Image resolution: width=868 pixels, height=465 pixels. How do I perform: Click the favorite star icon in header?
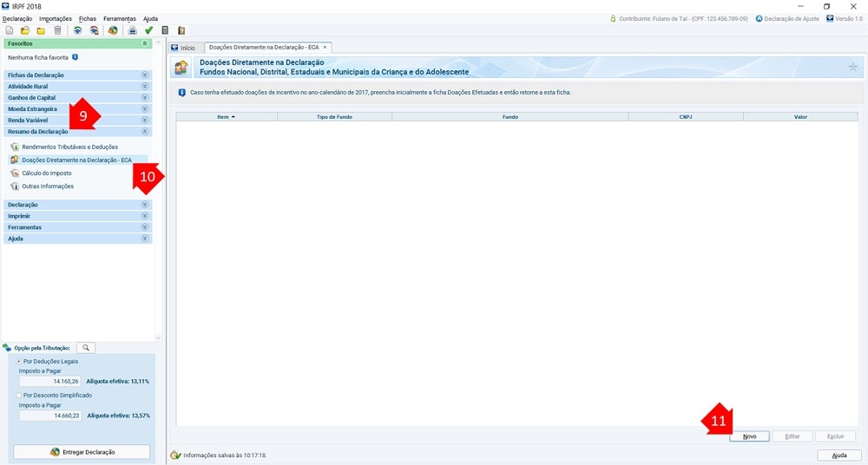[x=852, y=67]
